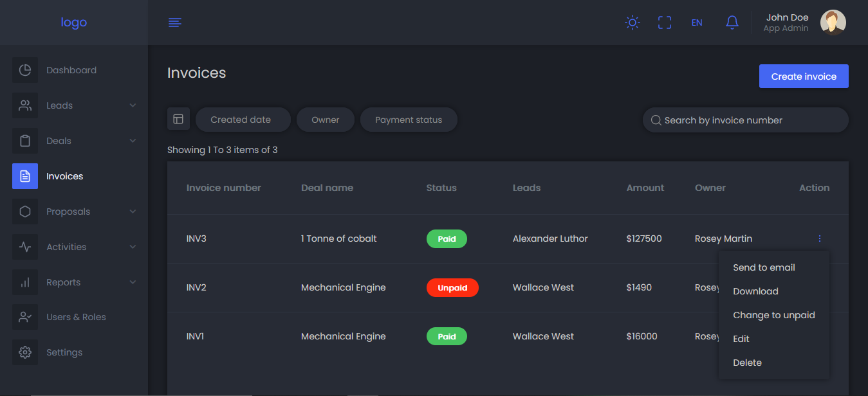The height and width of the screenshot is (396, 868).
Task: Enter fullscreen mode via the frame icon
Action: [x=665, y=22]
